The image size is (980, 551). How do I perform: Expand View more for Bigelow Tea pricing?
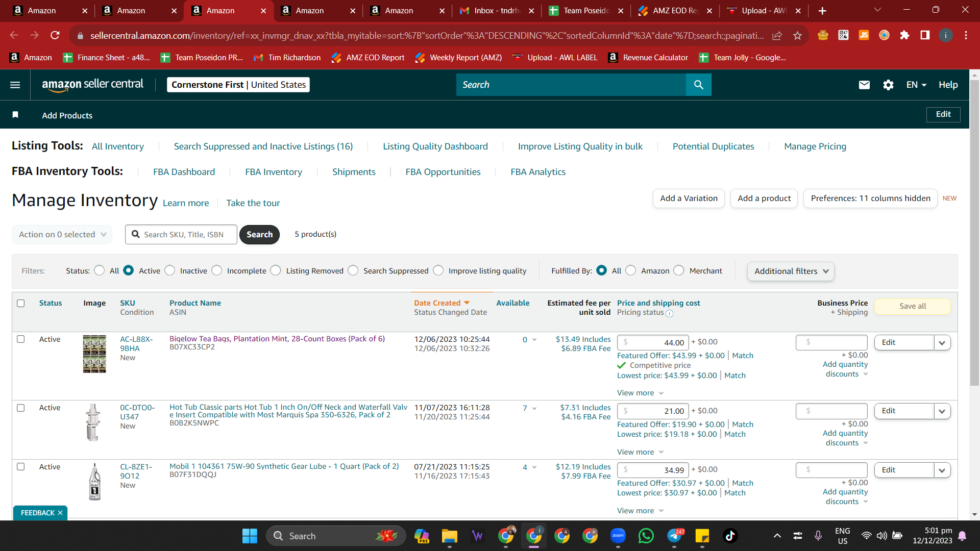pos(640,393)
